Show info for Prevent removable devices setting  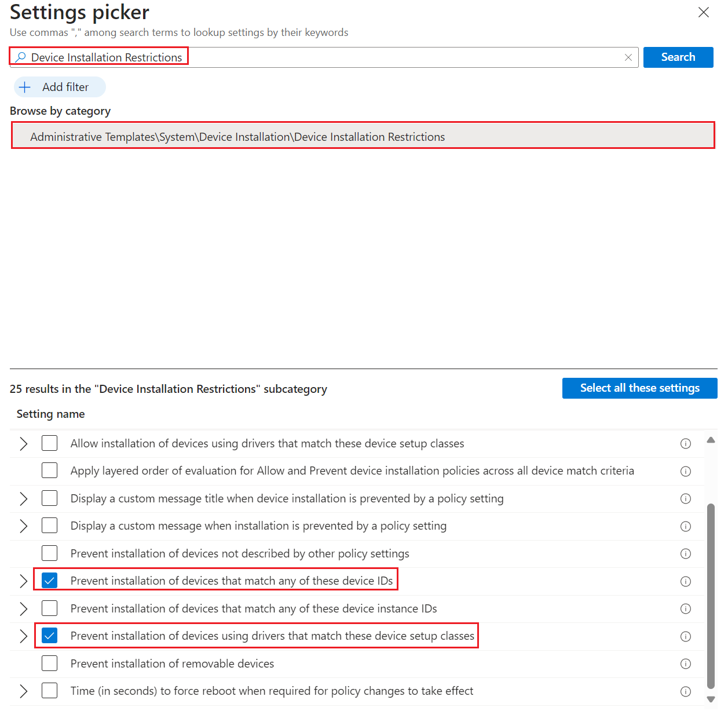686,664
